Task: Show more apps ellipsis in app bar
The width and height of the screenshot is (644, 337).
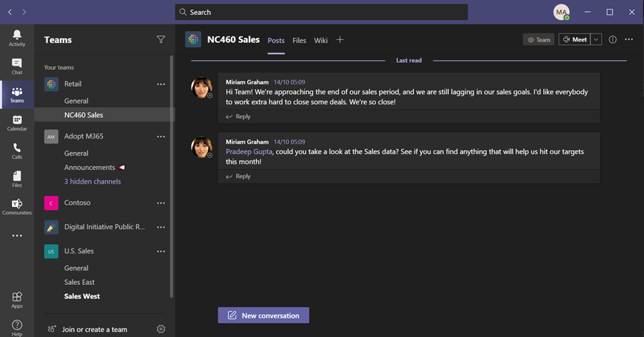Action: click(17, 236)
